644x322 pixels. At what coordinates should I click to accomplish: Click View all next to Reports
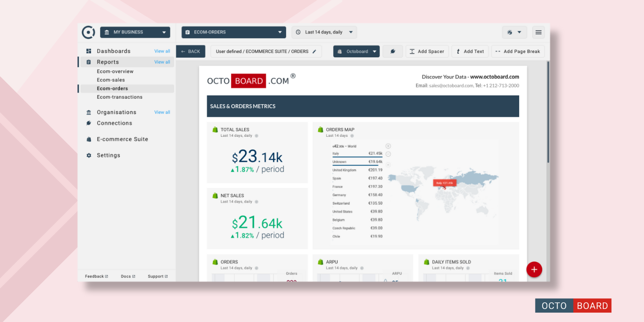[162, 62]
